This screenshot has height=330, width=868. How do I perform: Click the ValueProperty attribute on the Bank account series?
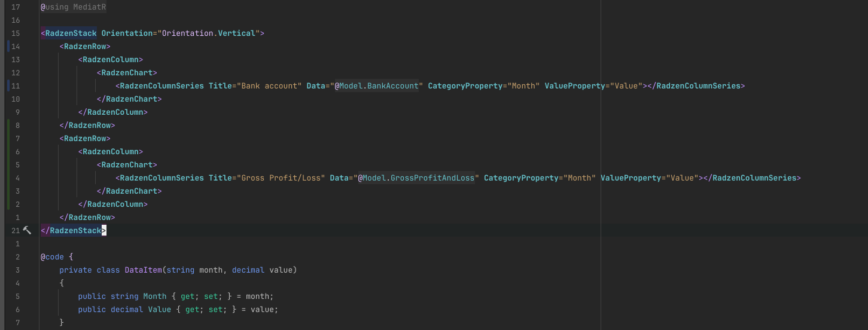[x=574, y=85]
